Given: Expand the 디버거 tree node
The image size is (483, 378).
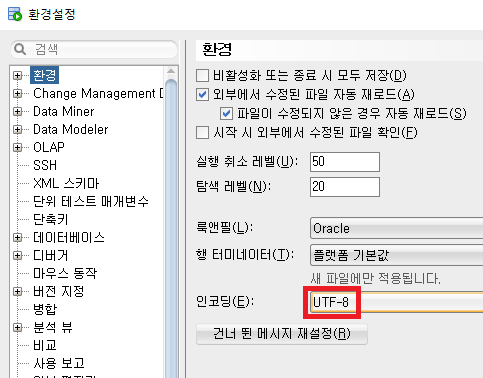Looking at the screenshot, I should point(18,256).
